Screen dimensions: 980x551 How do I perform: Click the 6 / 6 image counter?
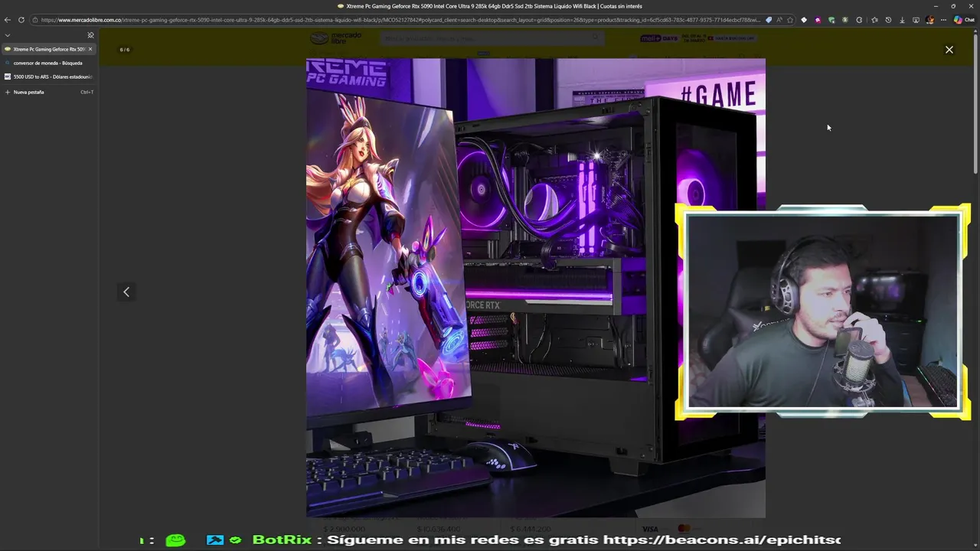(125, 50)
